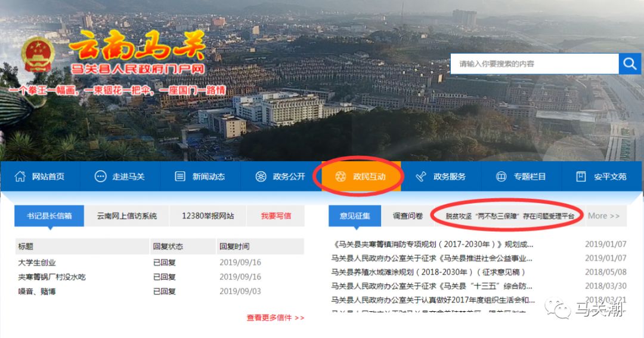The height and width of the screenshot is (338, 644).
Task: Click the 我要写信 link
Action: click(x=276, y=216)
